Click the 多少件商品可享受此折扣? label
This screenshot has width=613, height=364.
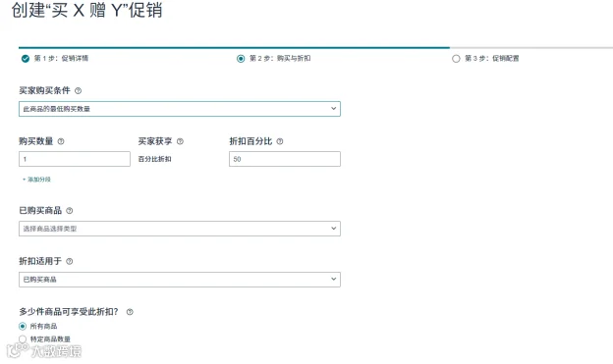pos(69,312)
